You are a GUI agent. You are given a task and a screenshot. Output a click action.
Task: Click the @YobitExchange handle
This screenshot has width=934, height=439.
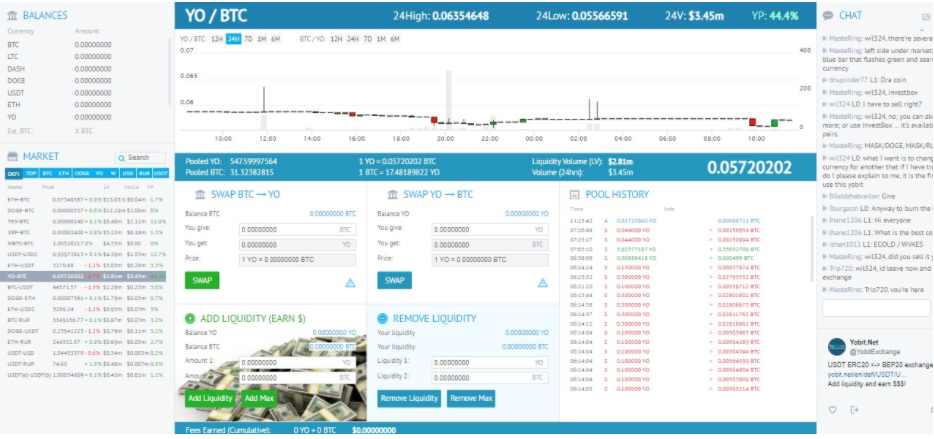pyautogui.click(x=875, y=351)
